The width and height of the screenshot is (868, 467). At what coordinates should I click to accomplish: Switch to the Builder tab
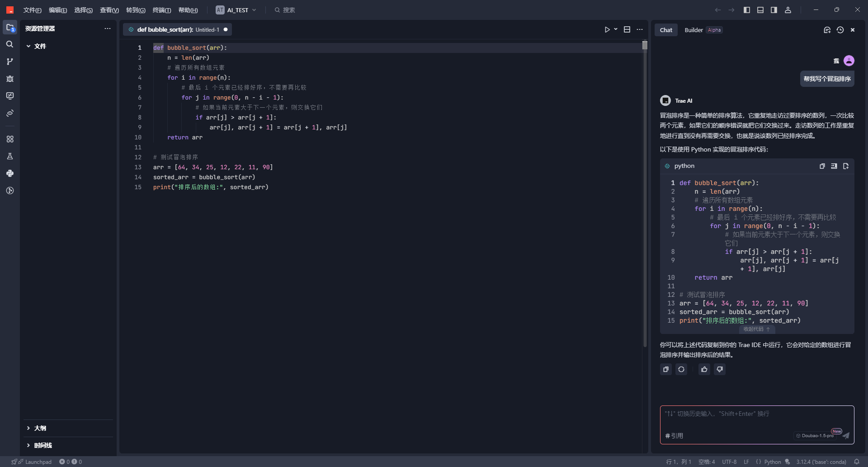click(693, 30)
